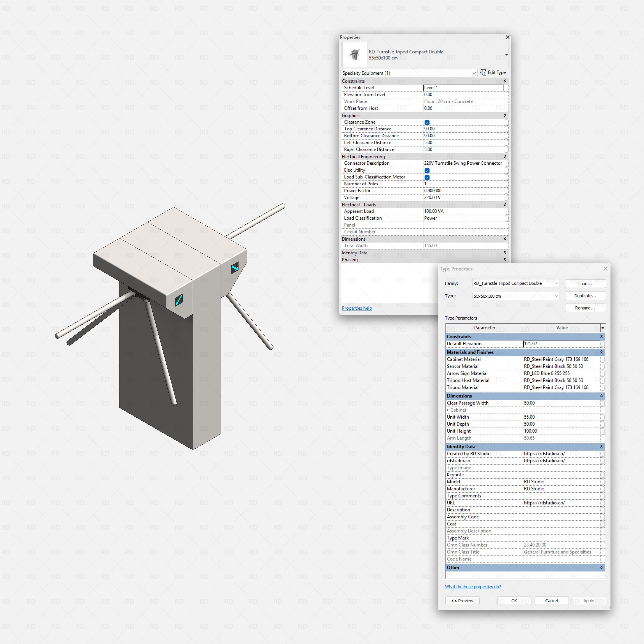Screen dimensions: 644x644
Task: Open the family type selector dropdown arrow
Action: [x=506, y=55]
